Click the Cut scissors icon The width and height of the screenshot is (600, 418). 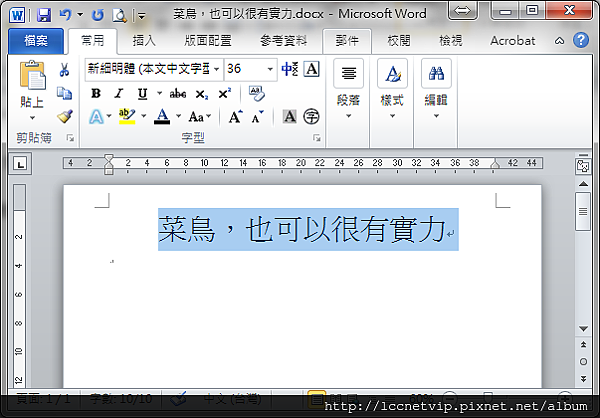pos(64,70)
